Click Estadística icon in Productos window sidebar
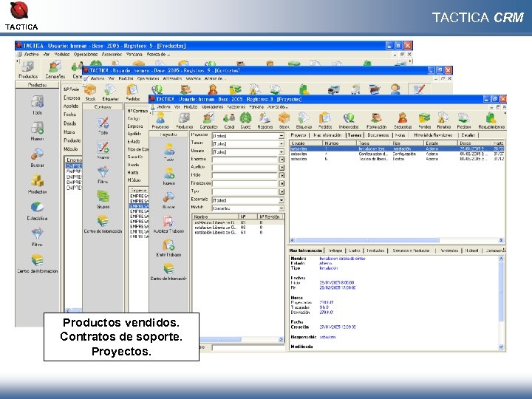The width and height of the screenshot is (532, 399). coord(38,211)
